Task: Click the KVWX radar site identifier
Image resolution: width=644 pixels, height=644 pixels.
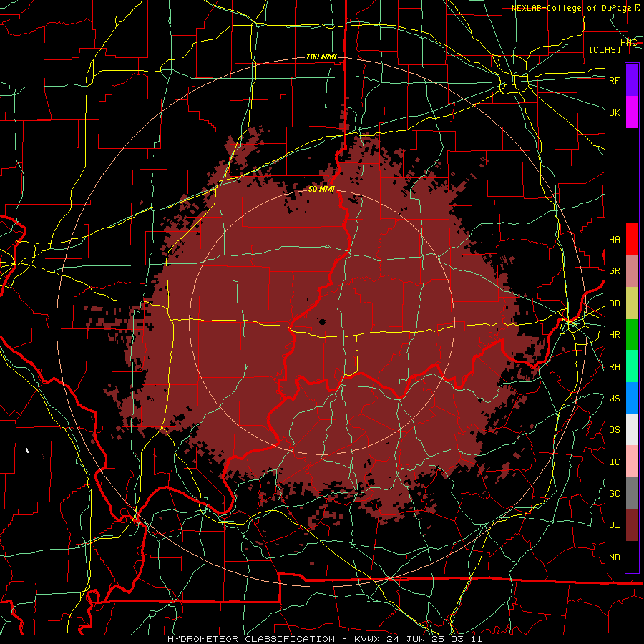Action: [368, 639]
